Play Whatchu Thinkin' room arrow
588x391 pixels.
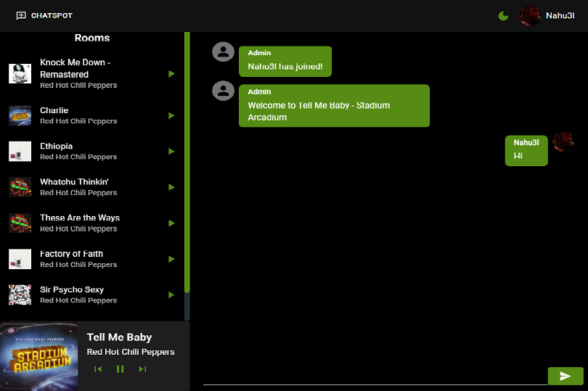point(171,187)
